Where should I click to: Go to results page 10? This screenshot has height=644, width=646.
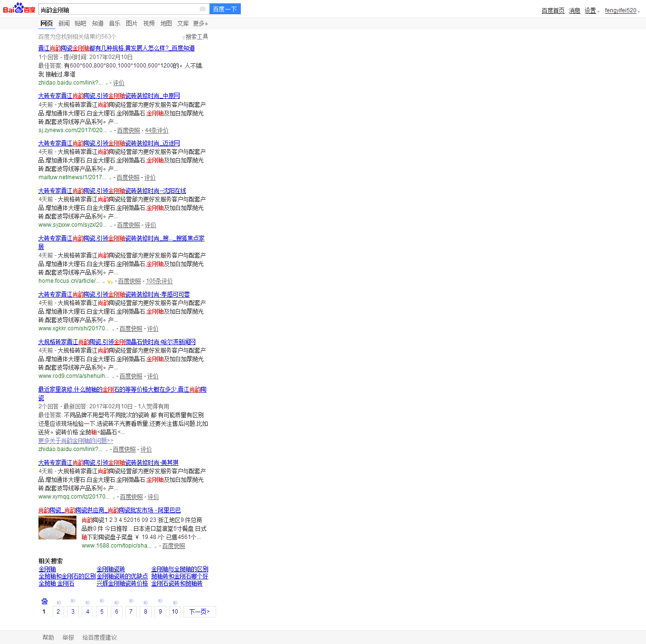pos(175,612)
